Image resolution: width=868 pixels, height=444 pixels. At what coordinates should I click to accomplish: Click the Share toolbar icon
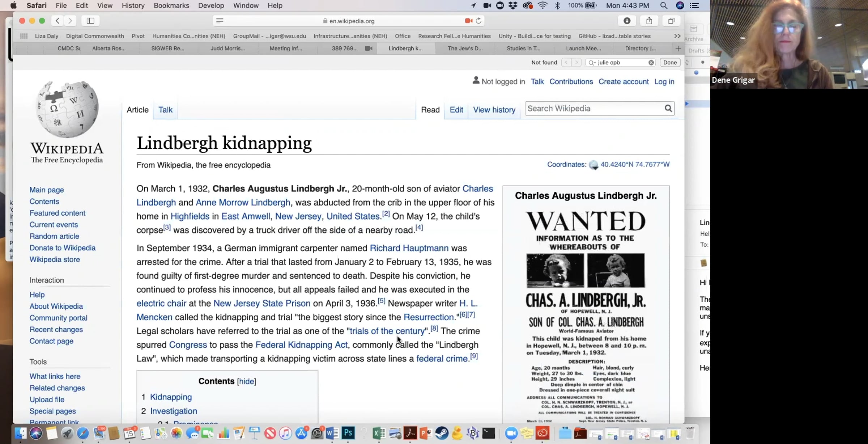click(649, 21)
